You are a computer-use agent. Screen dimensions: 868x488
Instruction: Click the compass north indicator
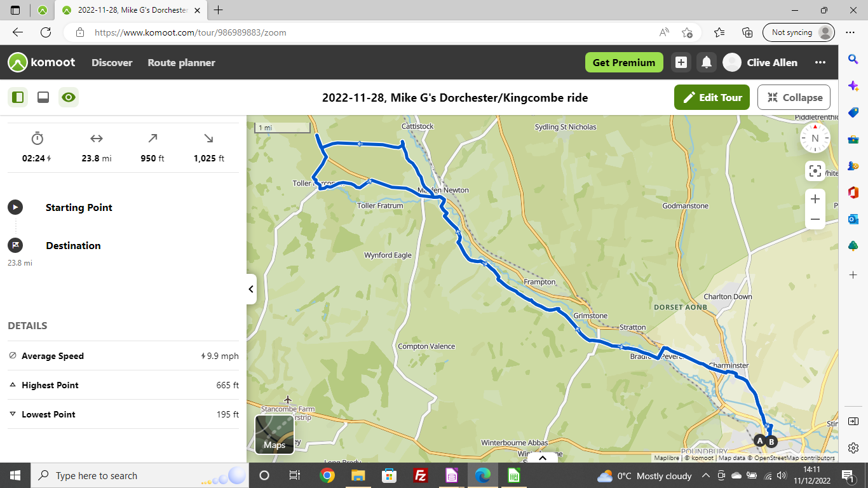click(815, 139)
